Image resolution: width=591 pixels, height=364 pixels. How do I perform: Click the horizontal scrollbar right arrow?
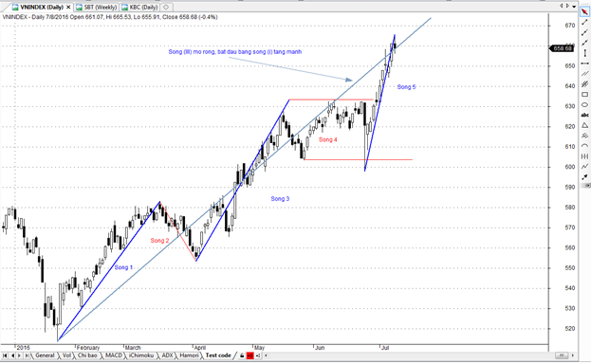pos(573,355)
